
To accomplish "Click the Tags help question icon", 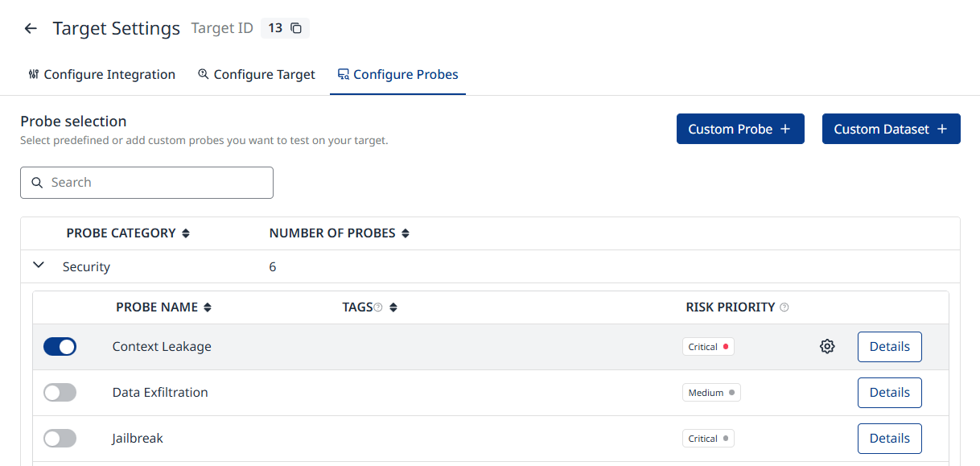I will [x=378, y=307].
